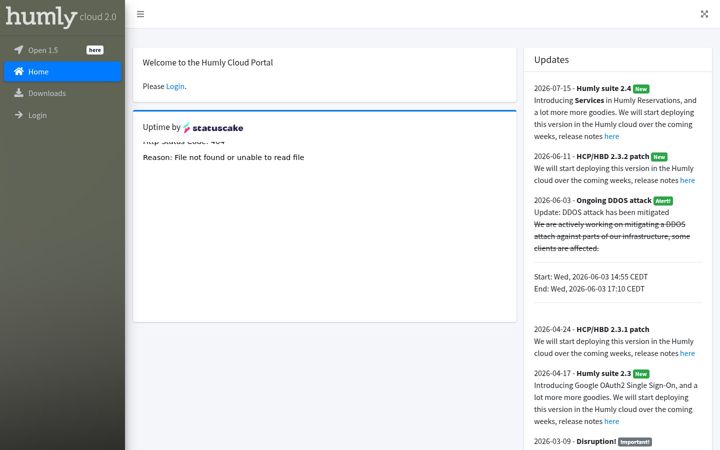
Task: Click the New badge beside HCP/HBD 2.3.2 patch
Action: [x=659, y=157]
